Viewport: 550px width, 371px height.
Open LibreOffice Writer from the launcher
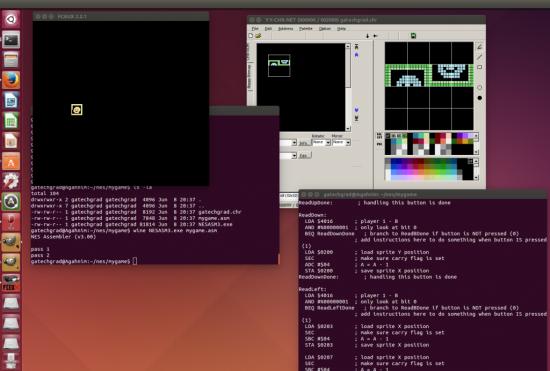pyautogui.click(x=11, y=100)
